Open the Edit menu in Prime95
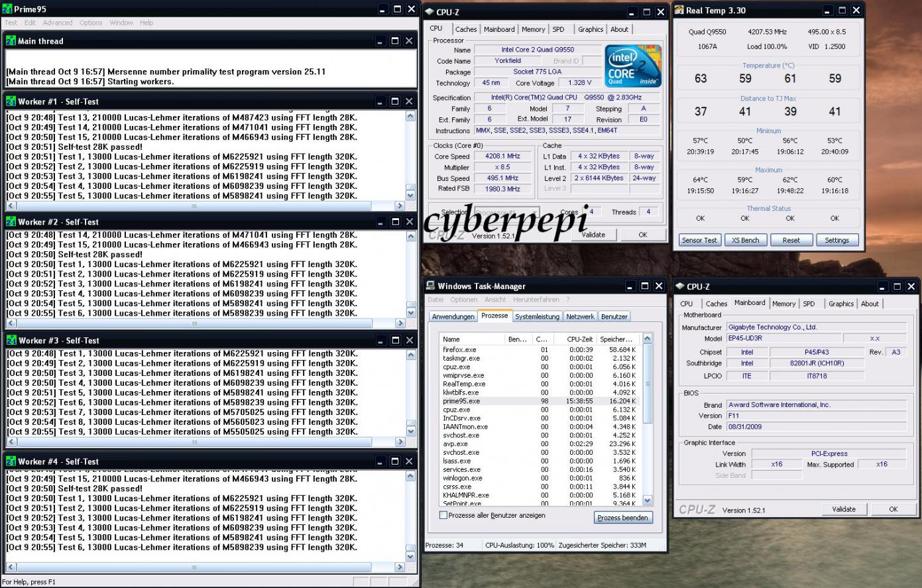922x588 pixels. click(x=30, y=23)
